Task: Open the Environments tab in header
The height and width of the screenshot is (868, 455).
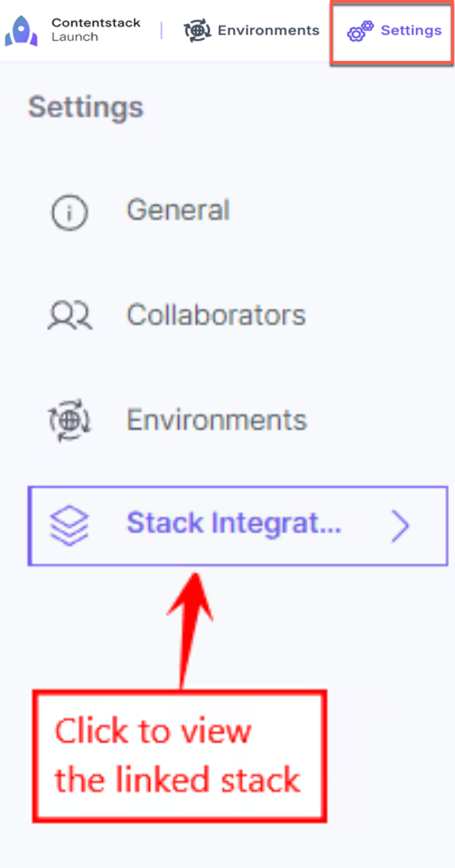Action: [x=251, y=30]
